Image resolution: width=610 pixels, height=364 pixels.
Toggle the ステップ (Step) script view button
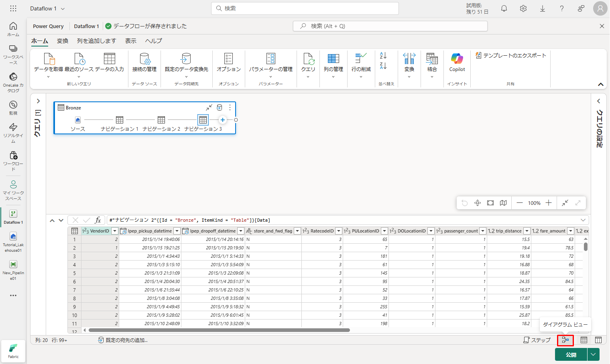click(x=537, y=340)
